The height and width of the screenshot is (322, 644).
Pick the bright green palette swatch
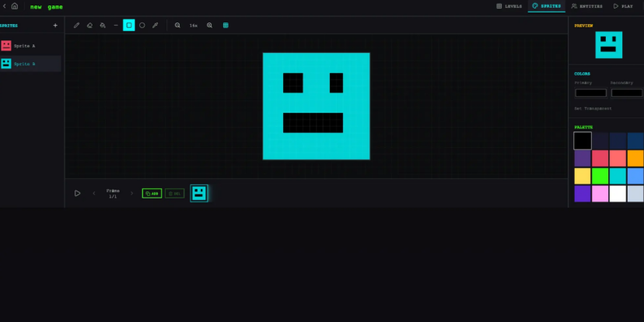tap(600, 176)
